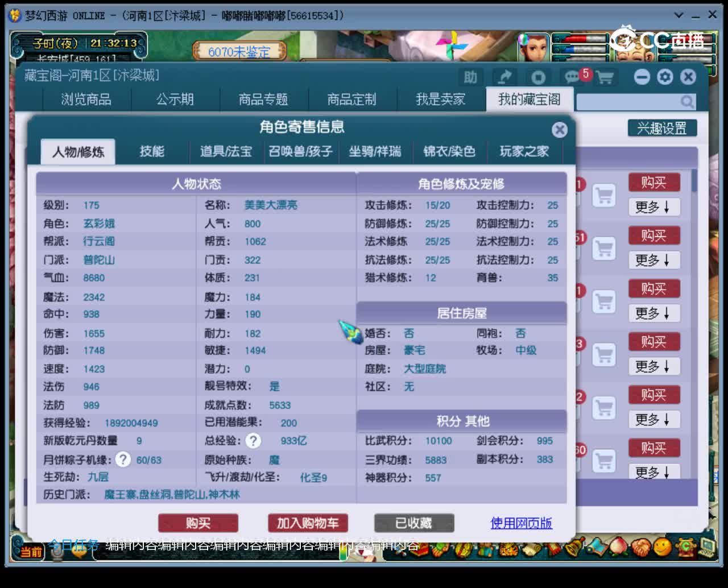
Task: Switch to the 浏览商品 tab
Action: (86, 100)
